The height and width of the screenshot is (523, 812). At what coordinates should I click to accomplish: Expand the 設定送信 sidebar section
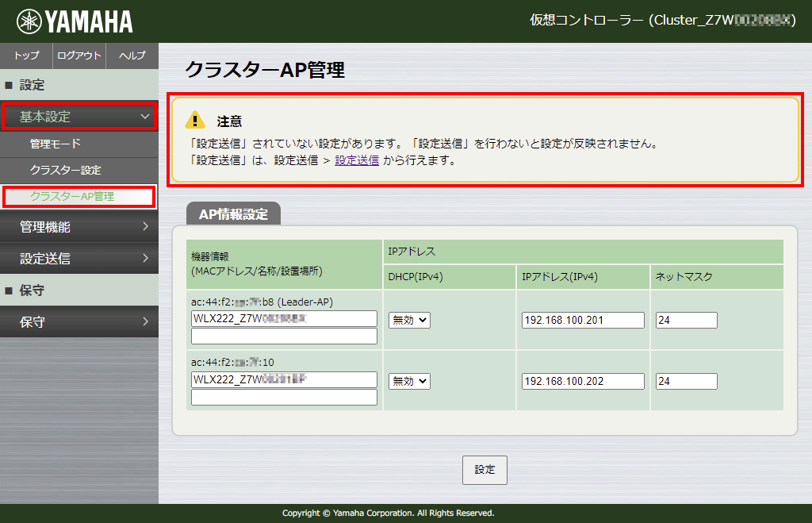[79, 259]
